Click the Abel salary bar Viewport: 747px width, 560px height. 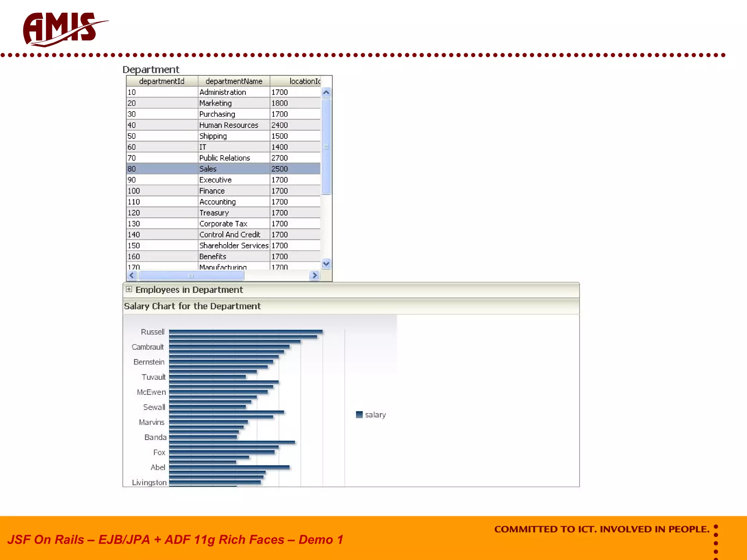click(229, 467)
